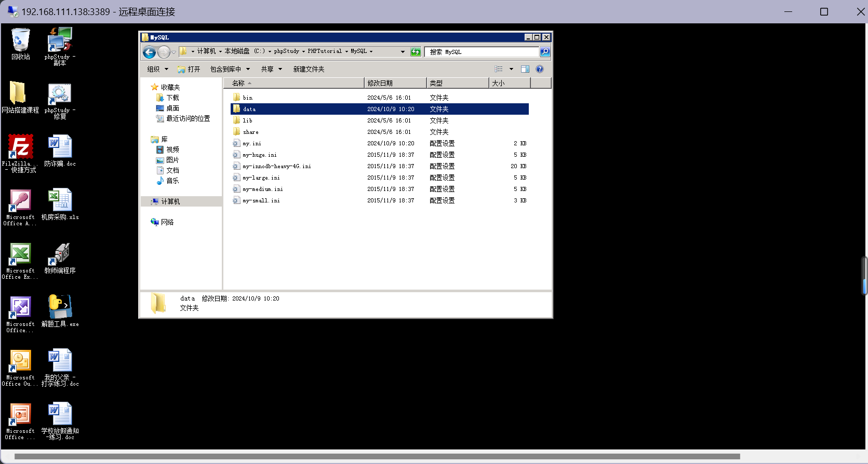The height and width of the screenshot is (464, 868).
Task: Open the view options dropdown arrow
Action: [x=511, y=69]
